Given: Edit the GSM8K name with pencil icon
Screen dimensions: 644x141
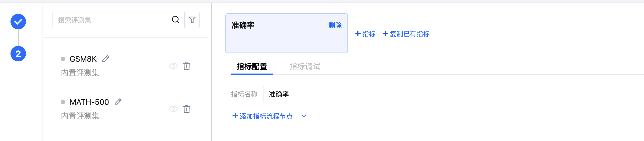Looking at the screenshot, I should tap(105, 59).
